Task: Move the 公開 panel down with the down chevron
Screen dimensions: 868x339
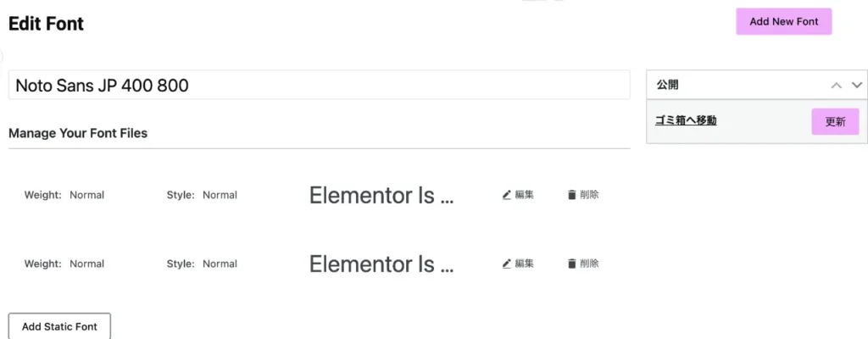Action: tap(857, 86)
